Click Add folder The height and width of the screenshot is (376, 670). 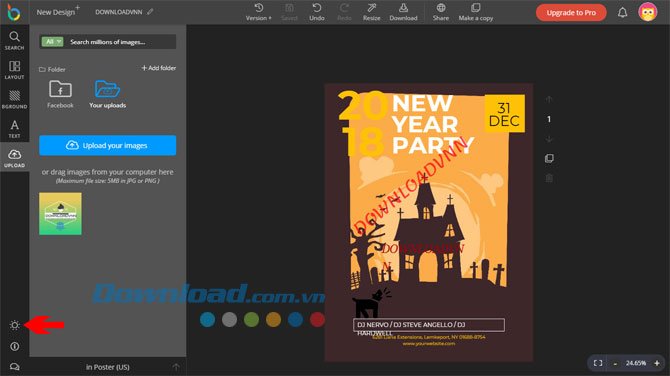[159, 68]
